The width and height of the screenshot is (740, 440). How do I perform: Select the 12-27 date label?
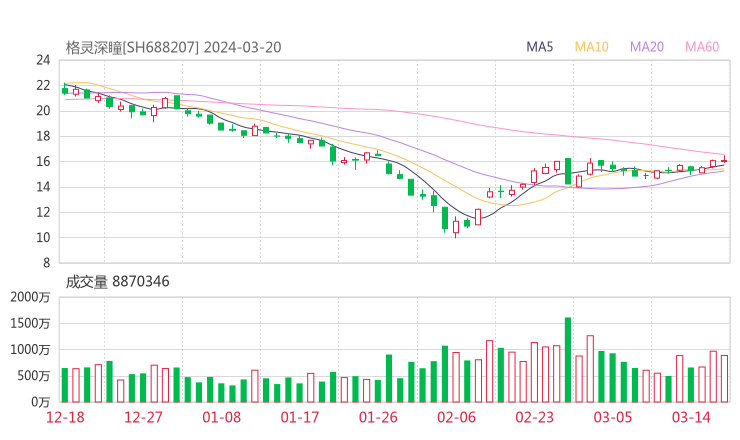(143, 417)
